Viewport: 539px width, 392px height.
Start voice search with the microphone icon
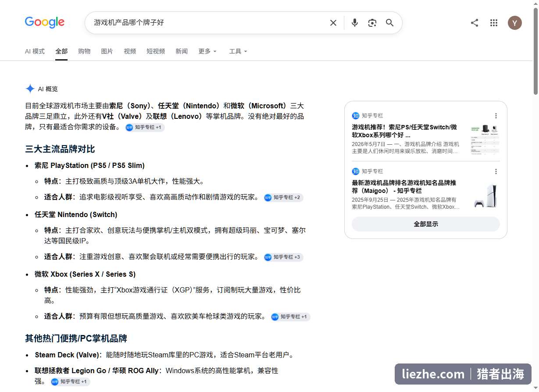(x=355, y=23)
